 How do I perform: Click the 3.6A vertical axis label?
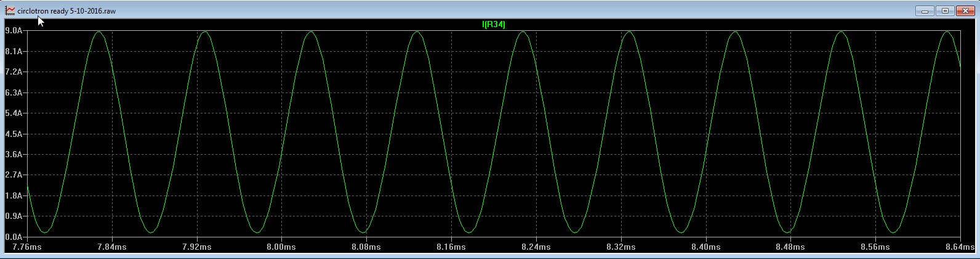coord(14,154)
